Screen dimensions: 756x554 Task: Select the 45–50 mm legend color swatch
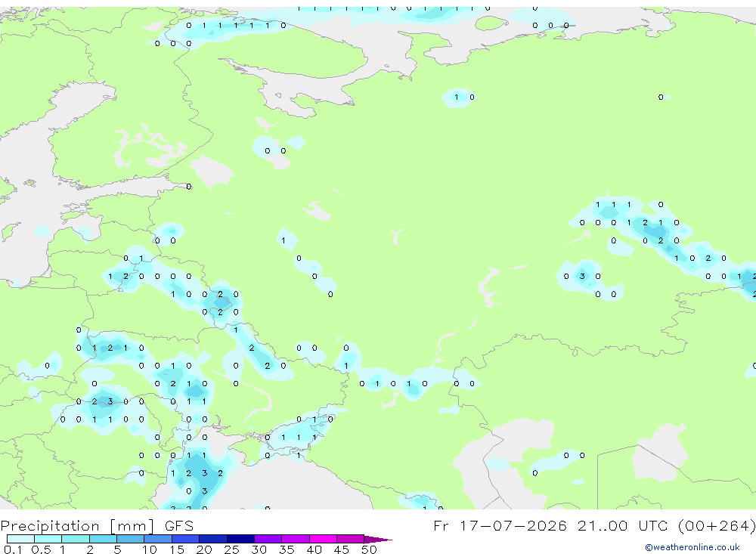point(351,539)
